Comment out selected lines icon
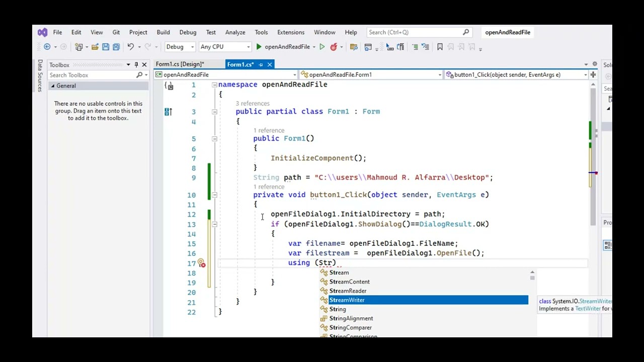This screenshot has width=644, height=362. 415,47
